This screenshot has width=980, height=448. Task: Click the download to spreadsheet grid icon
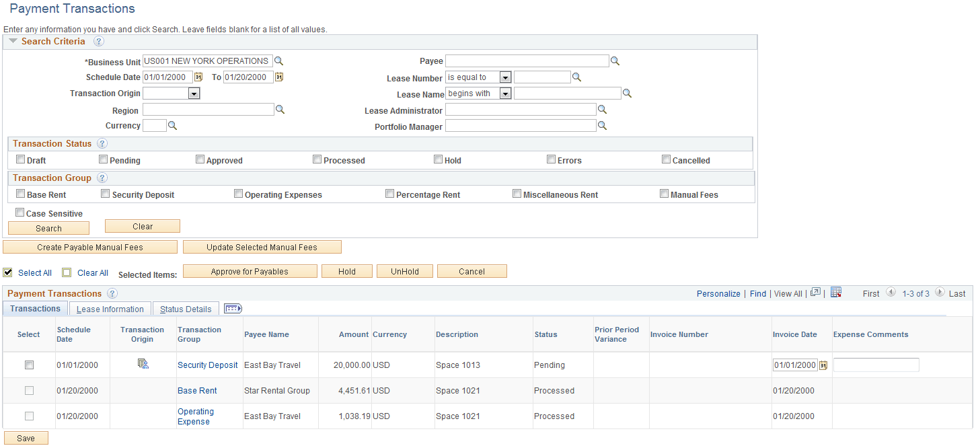[836, 293]
